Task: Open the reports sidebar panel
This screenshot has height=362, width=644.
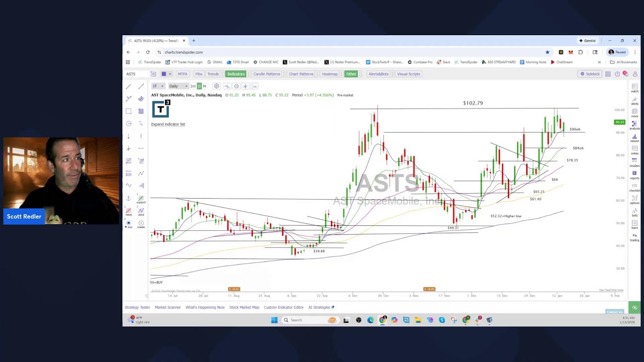Action: (x=634, y=175)
